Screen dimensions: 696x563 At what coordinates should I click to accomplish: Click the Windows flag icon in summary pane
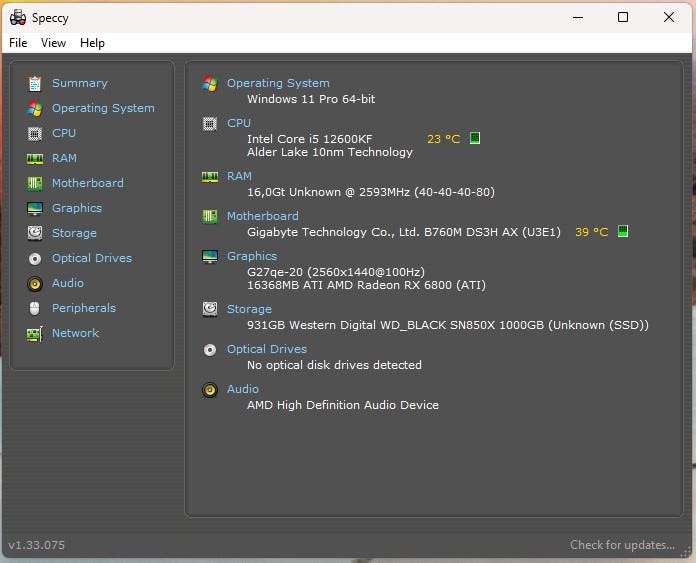(210, 83)
